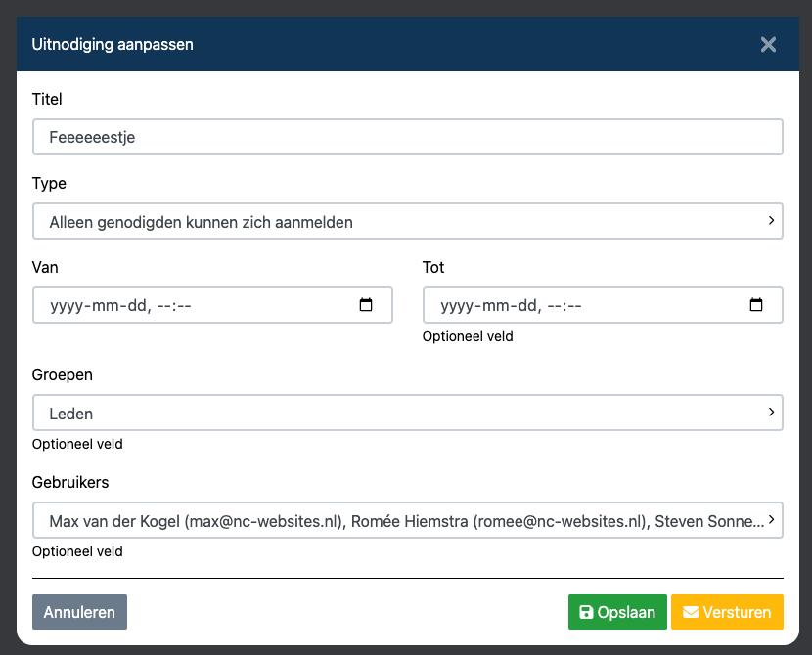Send the invitation with Versturen

pyautogui.click(x=727, y=612)
